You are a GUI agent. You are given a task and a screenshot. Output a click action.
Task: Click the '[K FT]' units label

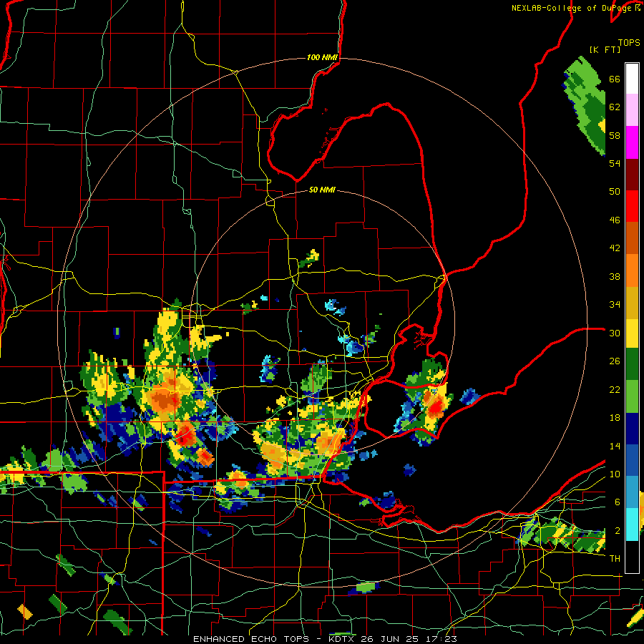(x=605, y=50)
